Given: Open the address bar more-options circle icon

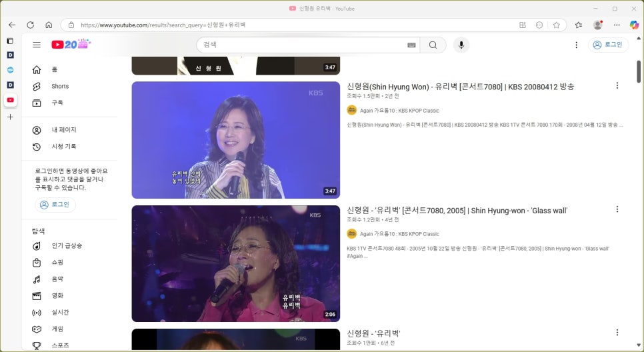Looking at the screenshot, I should [539, 25].
